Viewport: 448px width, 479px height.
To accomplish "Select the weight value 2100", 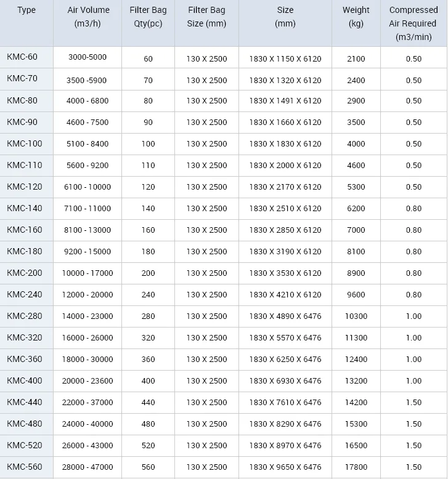I will (356, 58).
